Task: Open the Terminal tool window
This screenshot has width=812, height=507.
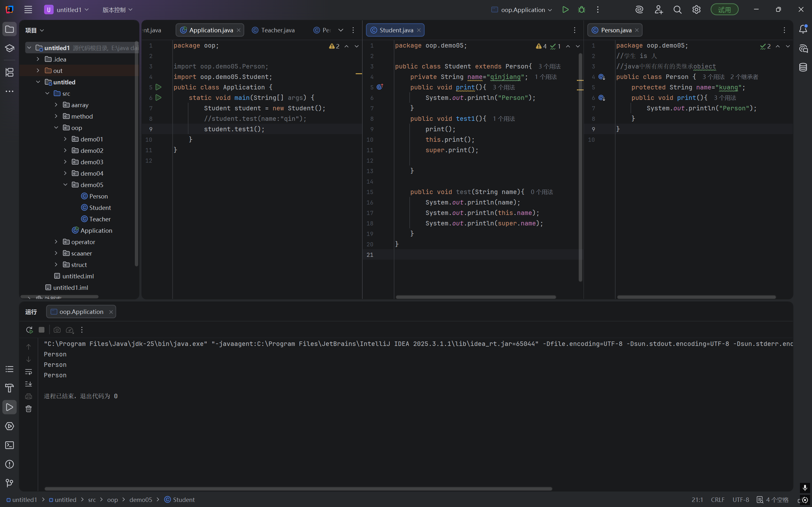Action: 10,445
